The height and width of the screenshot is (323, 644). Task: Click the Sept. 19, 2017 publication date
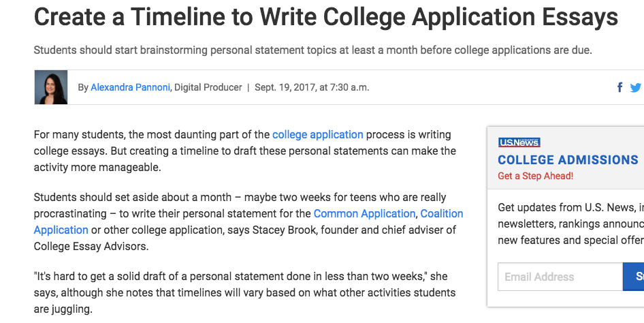pyautogui.click(x=312, y=87)
